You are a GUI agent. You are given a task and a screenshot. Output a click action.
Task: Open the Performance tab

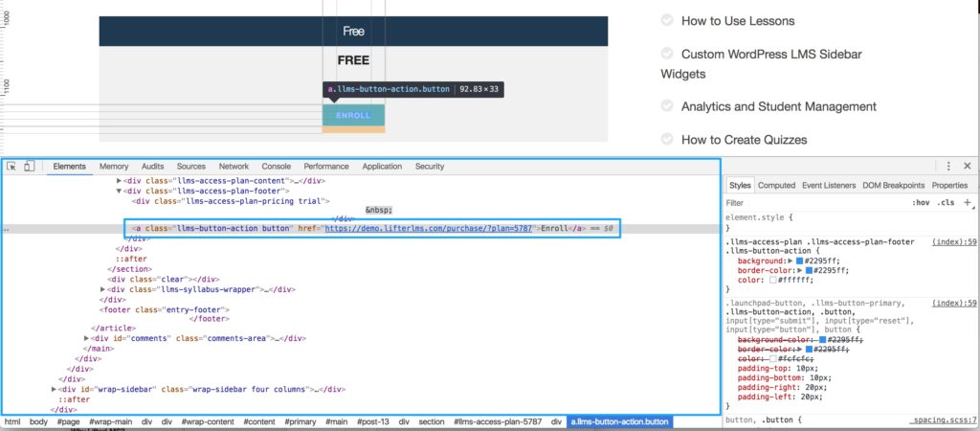pos(326,167)
